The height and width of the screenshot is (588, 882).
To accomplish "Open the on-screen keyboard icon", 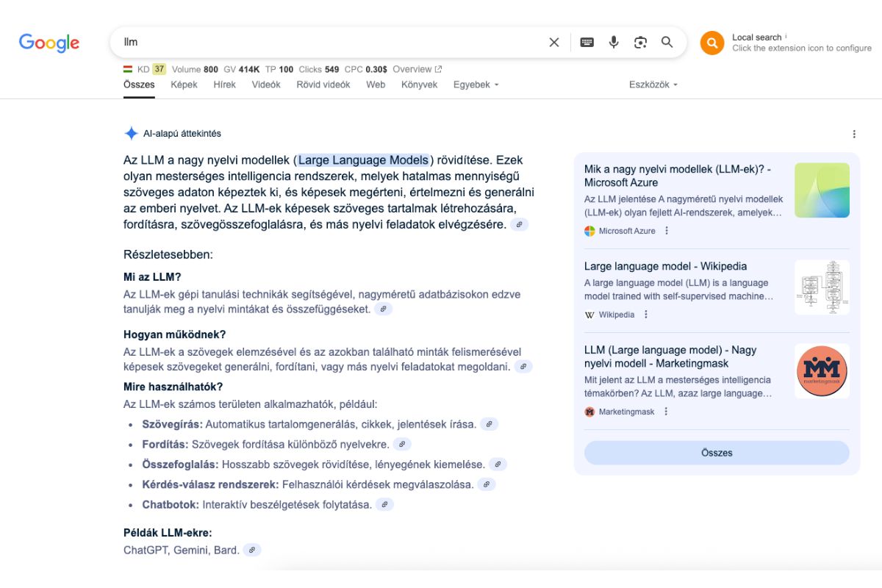I will click(x=587, y=43).
